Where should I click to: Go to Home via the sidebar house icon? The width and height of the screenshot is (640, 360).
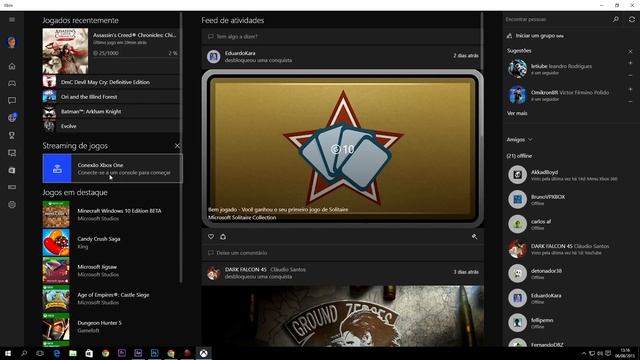click(12, 66)
